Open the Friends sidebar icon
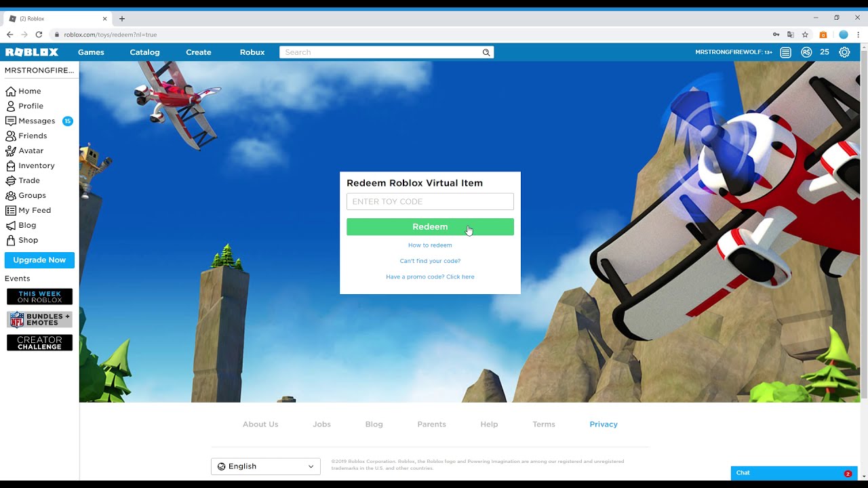The image size is (868, 488). click(x=10, y=136)
